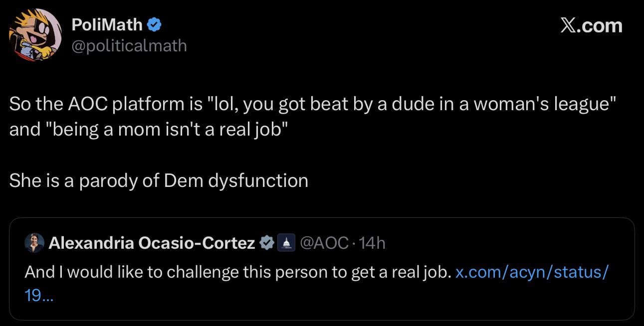This screenshot has height=326, width=644.
Task: Click PoliMath's blue verified badge
Action: tap(153, 23)
